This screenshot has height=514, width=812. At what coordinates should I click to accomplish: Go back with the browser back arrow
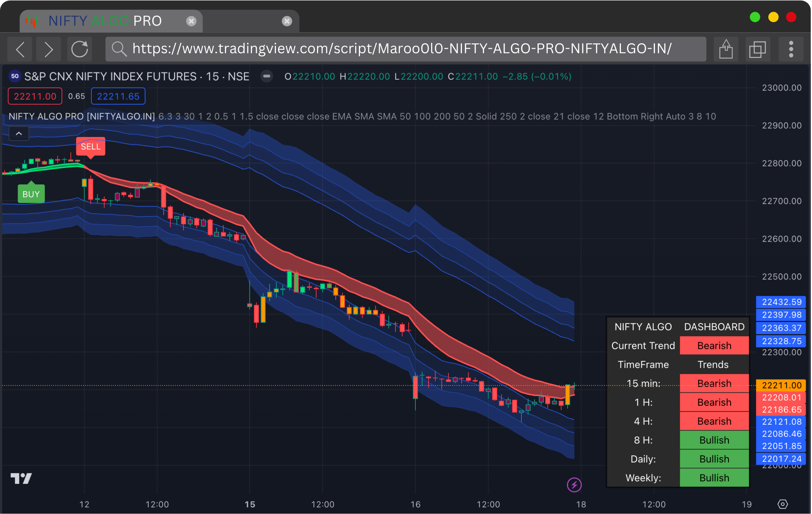21,49
